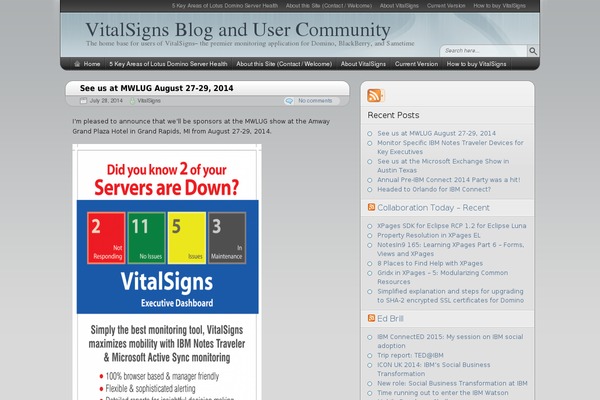Click the 'July 28, 2014' post date
600x400 pixels.
[x=106, y=101]
